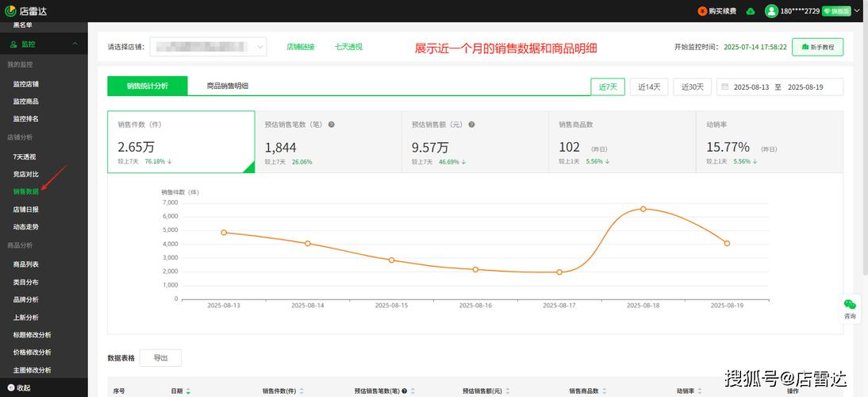Sort table by 销售商品数 column arrows
This screenshot has height=397, width=868.
click(x=605, y=391)
